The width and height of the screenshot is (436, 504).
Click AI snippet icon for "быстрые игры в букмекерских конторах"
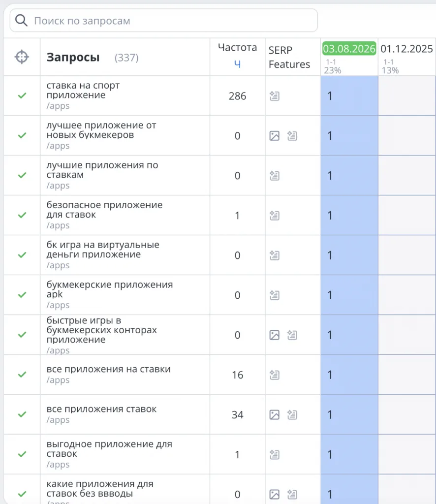point(292,335)
